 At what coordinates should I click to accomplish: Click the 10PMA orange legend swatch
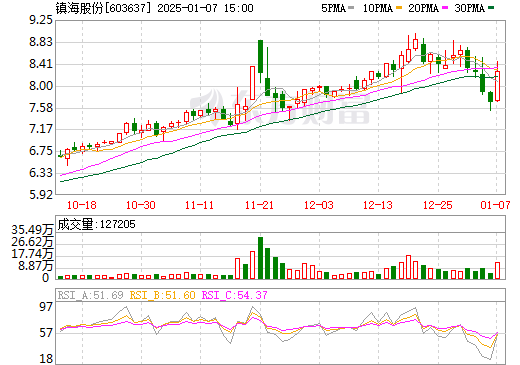399,8
